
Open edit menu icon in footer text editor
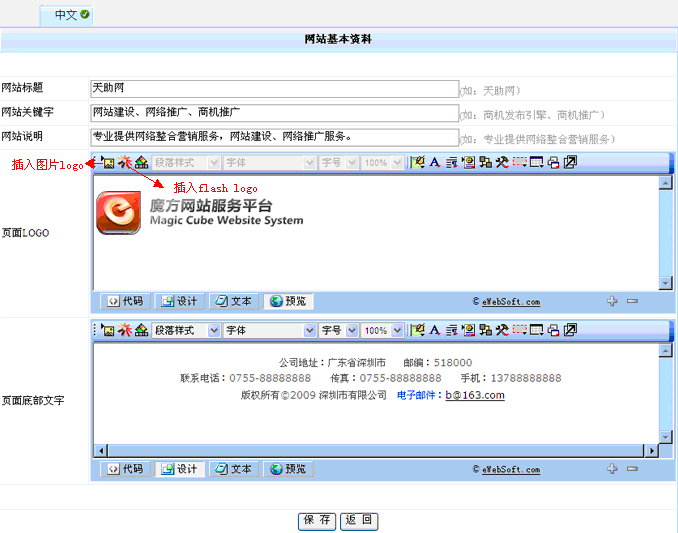click(417, 330)
